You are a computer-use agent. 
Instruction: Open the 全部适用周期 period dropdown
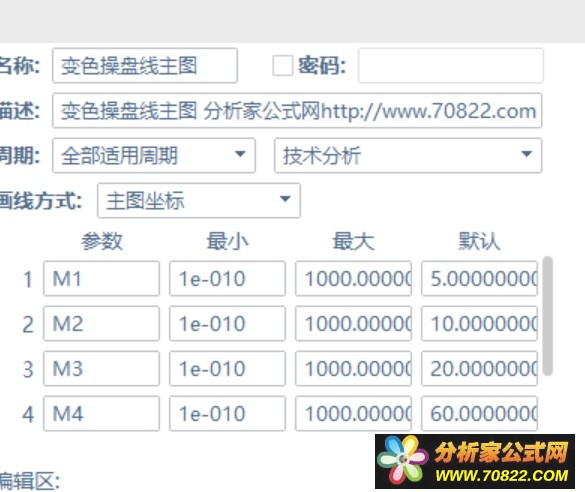pyautogui.click(x=154, y=156)
